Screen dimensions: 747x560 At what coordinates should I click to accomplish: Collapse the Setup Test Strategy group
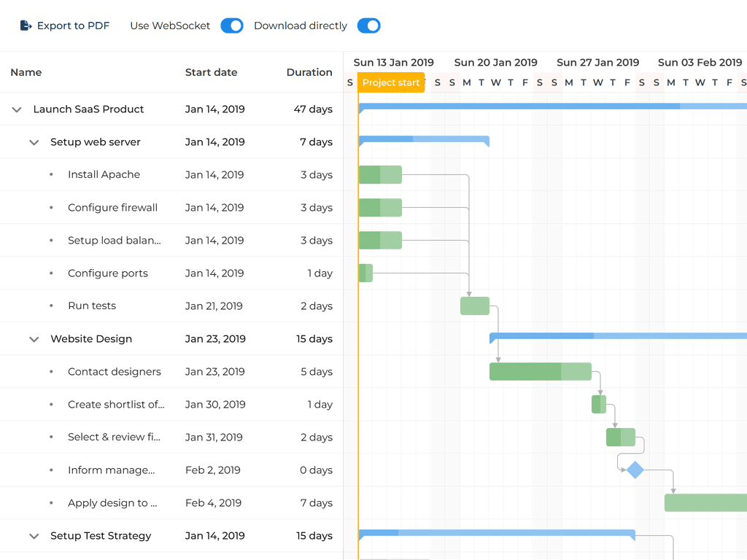click(34, 536)
